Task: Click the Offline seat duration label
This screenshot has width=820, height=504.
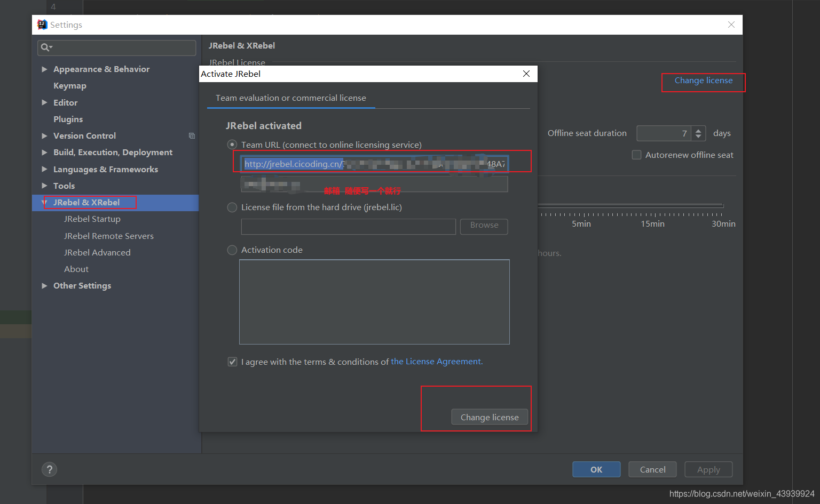Action: pyautogui.click(x=587, y=133)
